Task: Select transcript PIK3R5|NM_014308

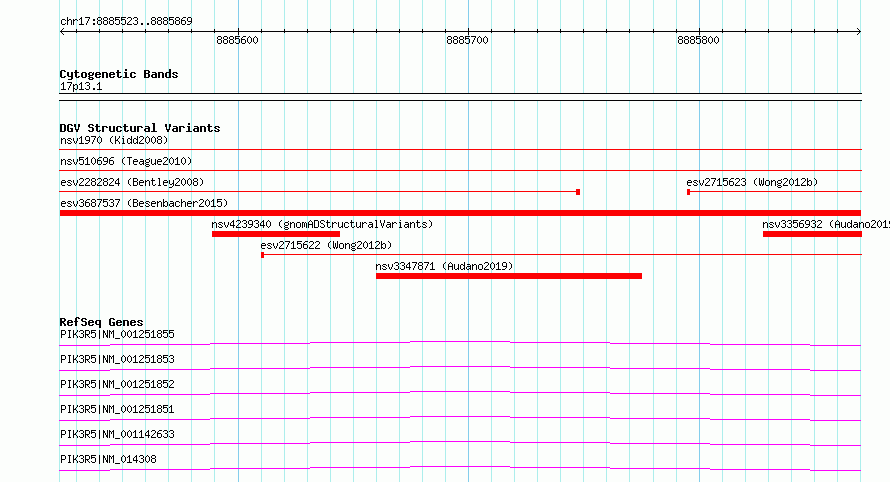Action: [108, 459]
